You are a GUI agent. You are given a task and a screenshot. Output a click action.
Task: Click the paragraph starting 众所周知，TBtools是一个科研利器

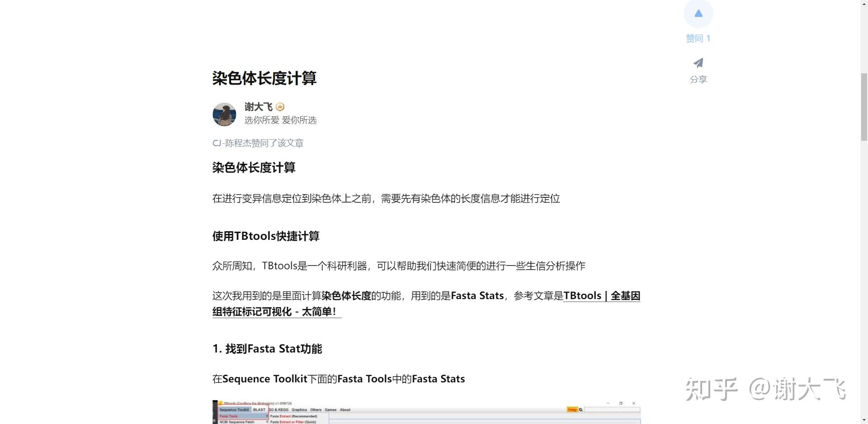399,266
